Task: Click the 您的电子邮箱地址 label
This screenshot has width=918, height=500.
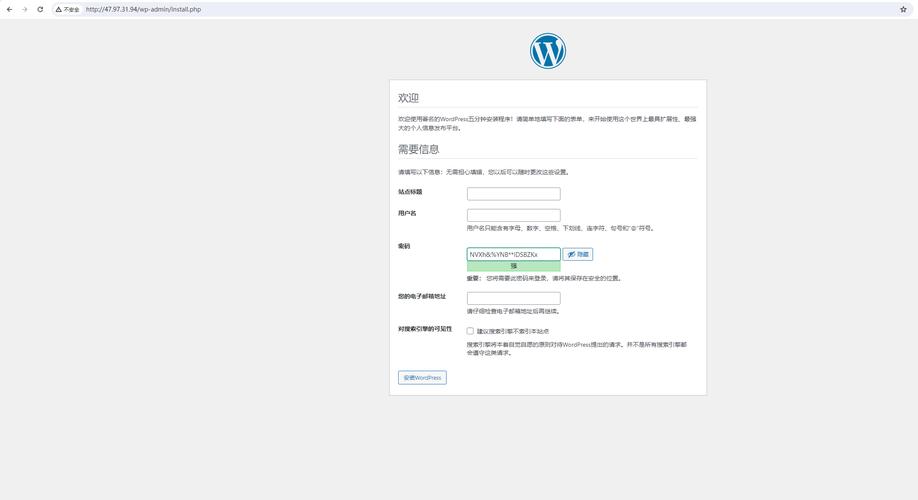Action: (422, 296)
